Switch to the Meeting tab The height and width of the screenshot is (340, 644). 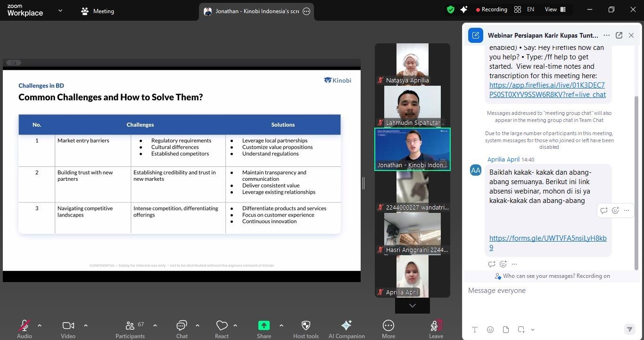pos(98,11)
